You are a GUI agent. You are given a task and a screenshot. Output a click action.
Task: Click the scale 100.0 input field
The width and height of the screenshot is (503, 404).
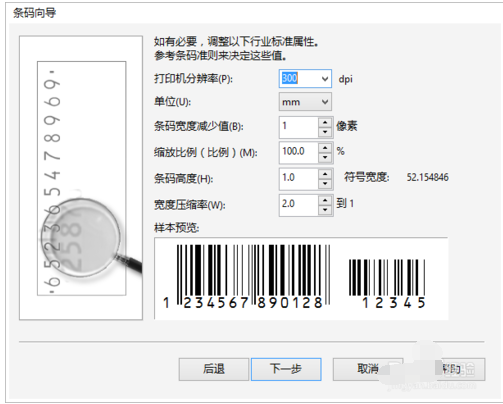(x=299, y=152)
